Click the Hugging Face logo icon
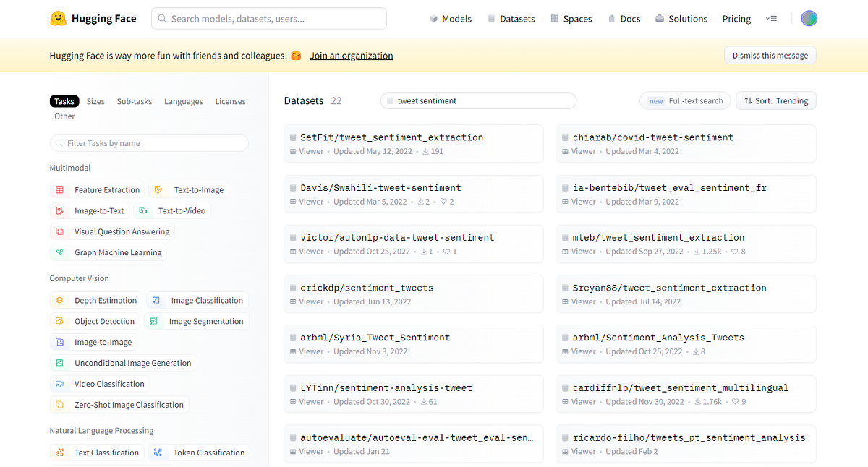This screenshot has width=868, height=467. click(x=59, y=19)
